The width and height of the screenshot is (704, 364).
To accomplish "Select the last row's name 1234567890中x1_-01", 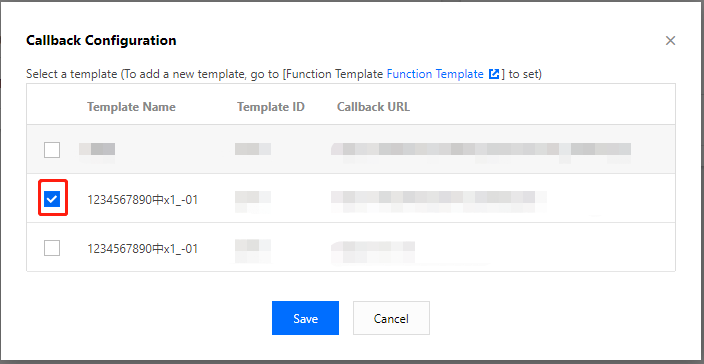I will 142,249.
